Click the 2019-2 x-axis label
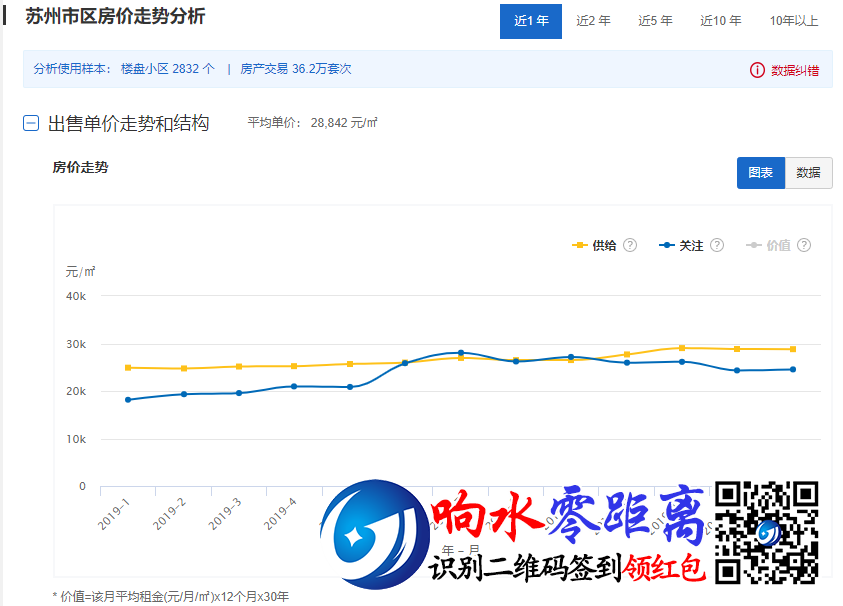Screen dimensions: 843x606 pyautogui.click(x=169, y=514)
